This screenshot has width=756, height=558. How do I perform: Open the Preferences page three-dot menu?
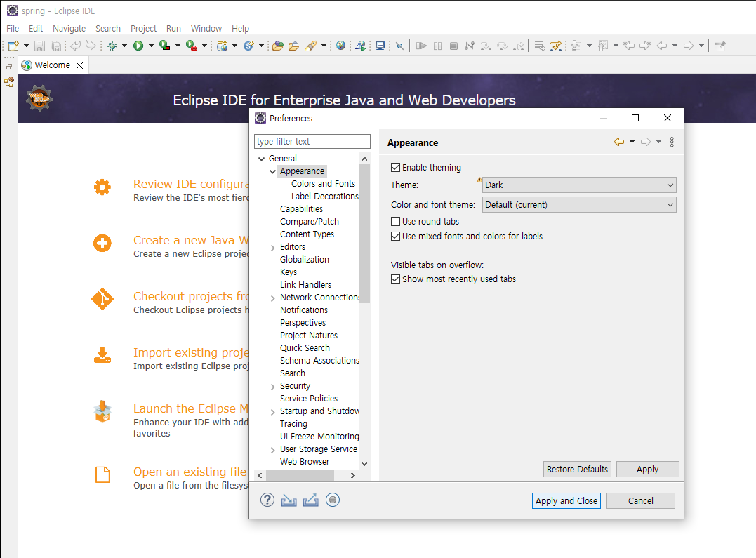[x=672, y=142]
